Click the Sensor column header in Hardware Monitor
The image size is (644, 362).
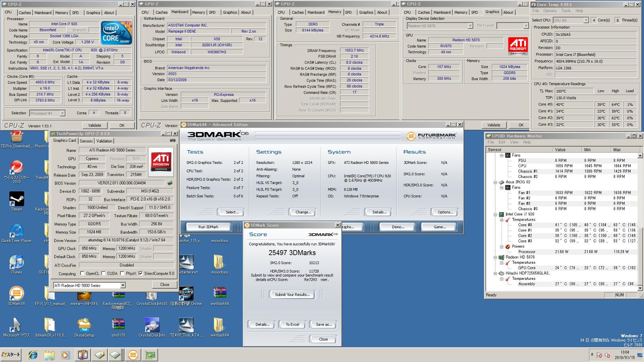click(518, 150)
